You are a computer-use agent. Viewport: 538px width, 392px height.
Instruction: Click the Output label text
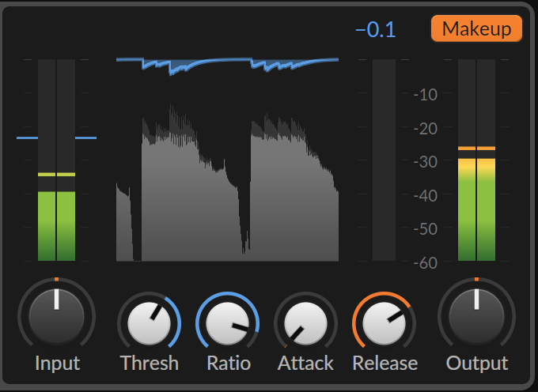coord(477,364)
